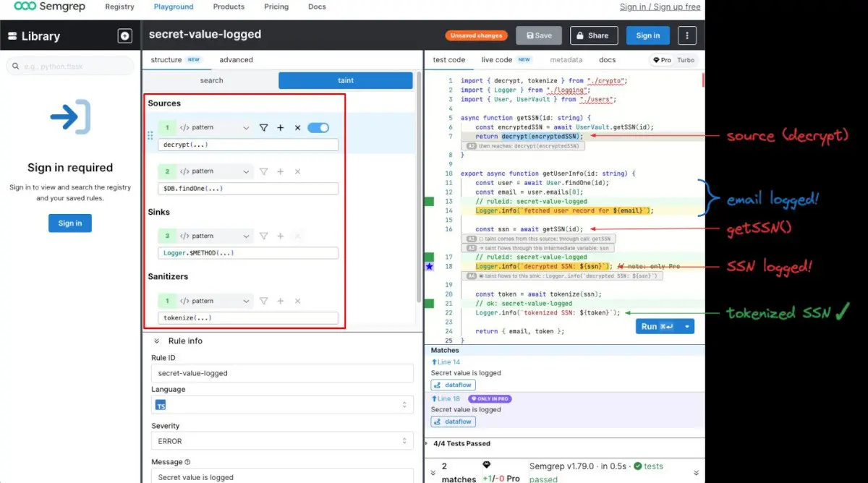Open dataflow for the Line 14 match

pos(453,385)
